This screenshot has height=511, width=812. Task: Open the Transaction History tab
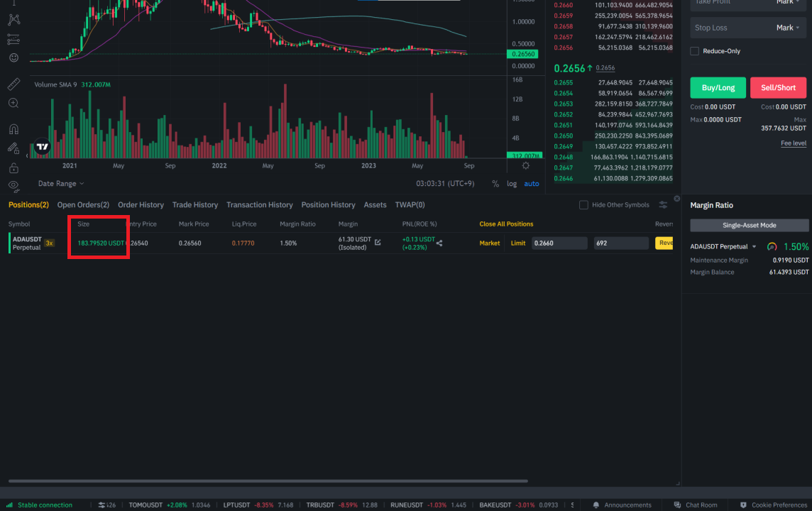coord(260,205)
